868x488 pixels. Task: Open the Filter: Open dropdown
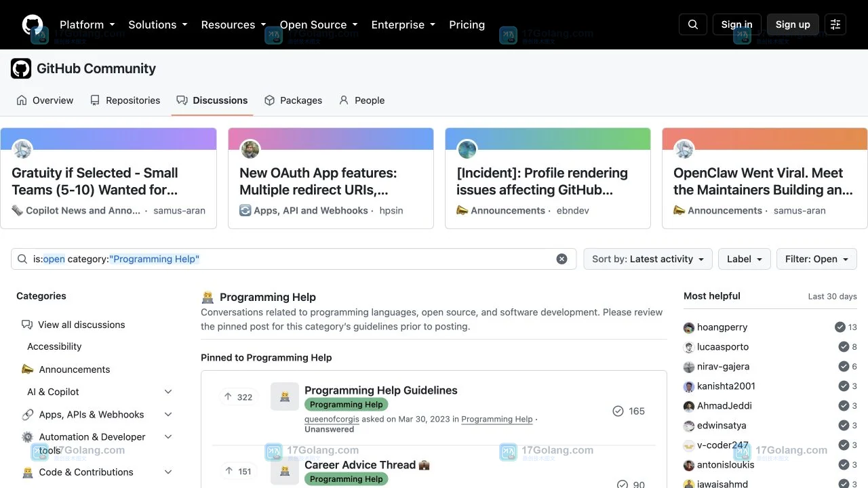click(816, 259)
